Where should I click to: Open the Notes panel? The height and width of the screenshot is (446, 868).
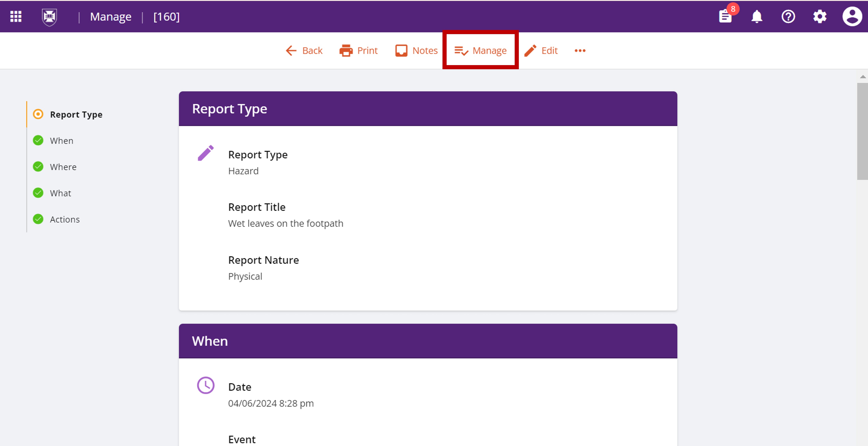point(416,50)
